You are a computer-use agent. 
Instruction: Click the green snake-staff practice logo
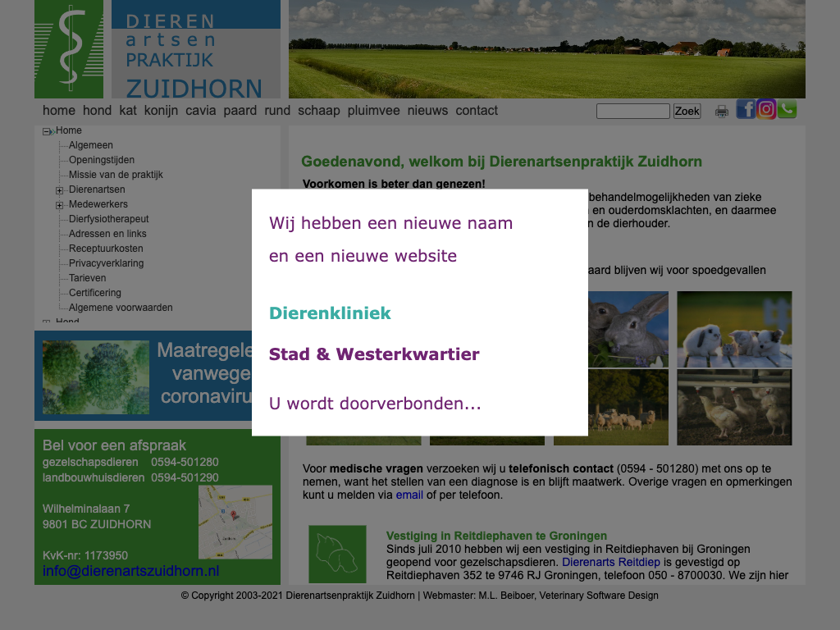[x=69, y=49]
